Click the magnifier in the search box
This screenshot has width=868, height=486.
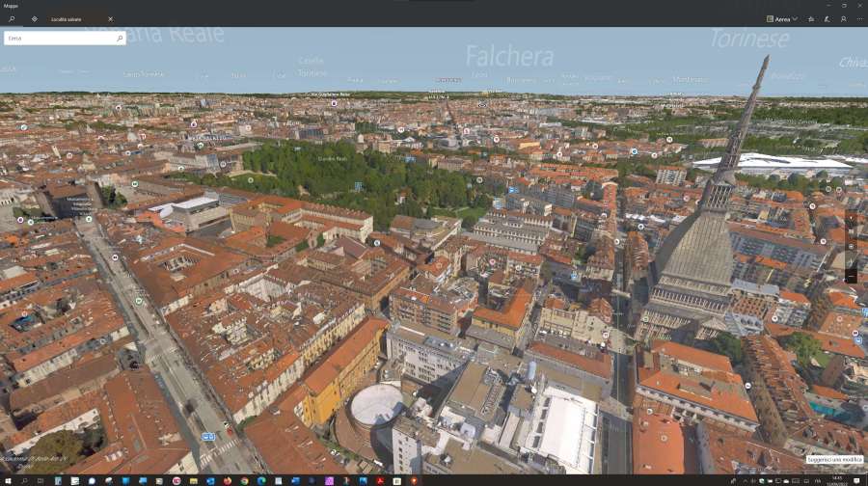click(120, 39)
